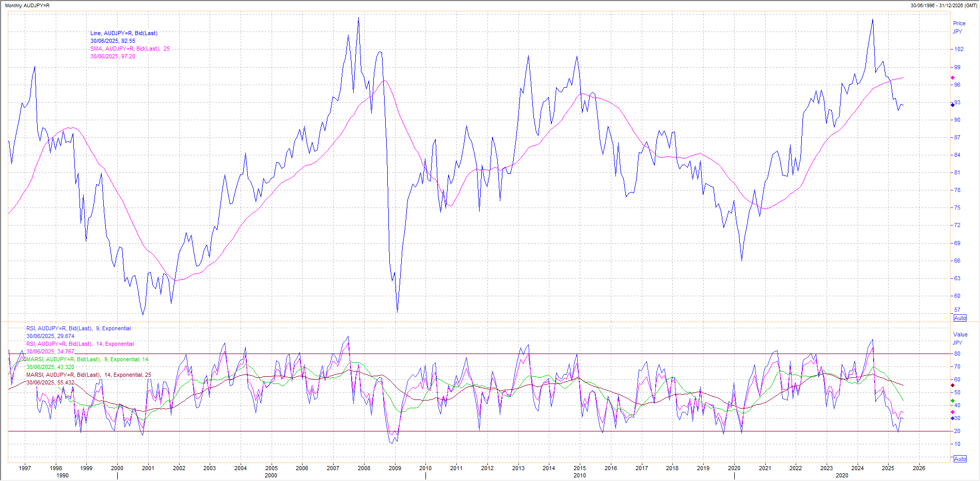
Task: Click the 1990 decade label below time axis
Action: [x=62, y=475]
